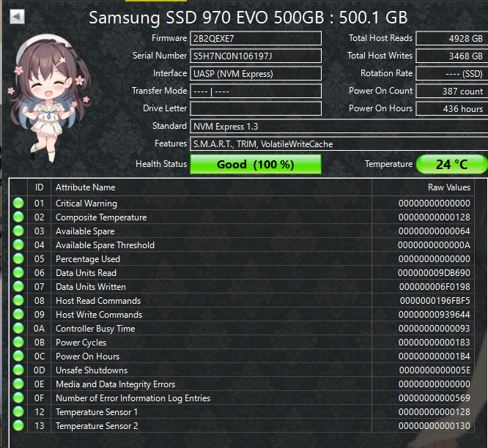The width and height of the screenshot is (488, 448).
Task: Select the Host Read Commands attribute name
Action: (x=98, y=301)
